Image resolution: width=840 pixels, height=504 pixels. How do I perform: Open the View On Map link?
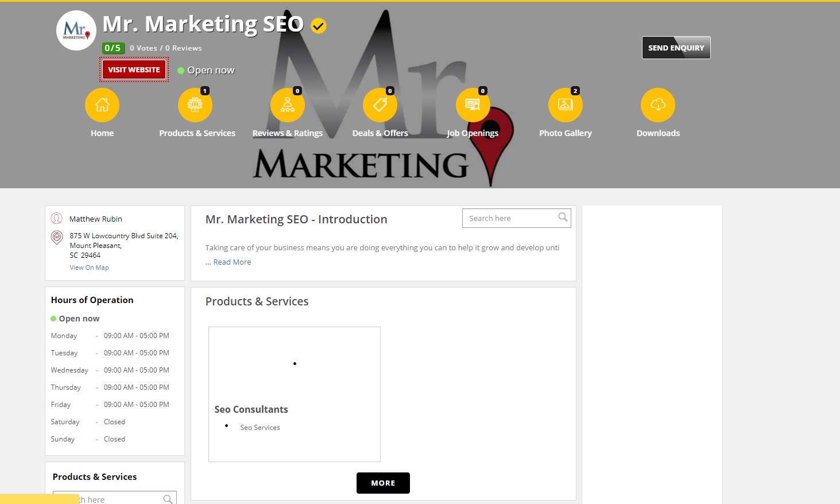pos(89,267)
